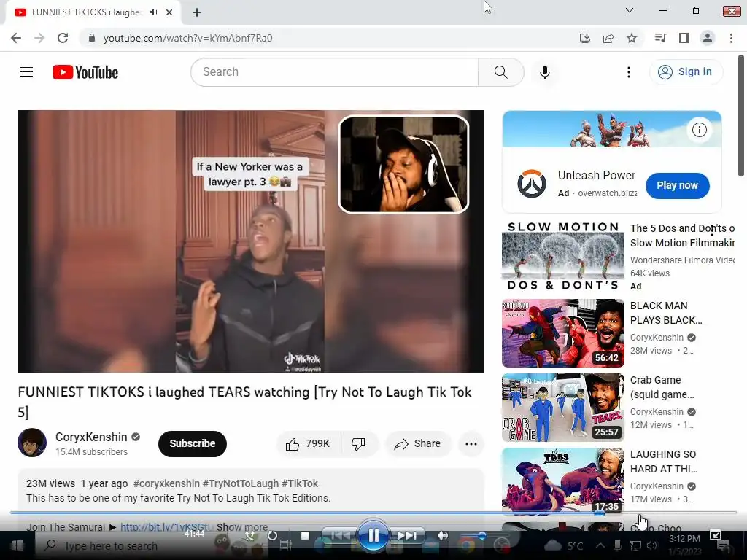The image size is (747, 560).
Task: Click Play now on Overwatch ad
Action: (x=678, y=186)
